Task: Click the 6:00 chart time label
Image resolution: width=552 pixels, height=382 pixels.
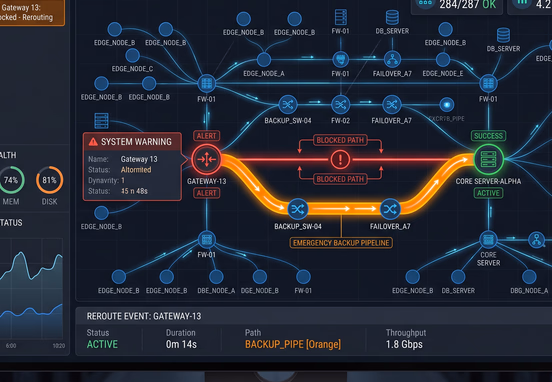Action: pos(11,346)
